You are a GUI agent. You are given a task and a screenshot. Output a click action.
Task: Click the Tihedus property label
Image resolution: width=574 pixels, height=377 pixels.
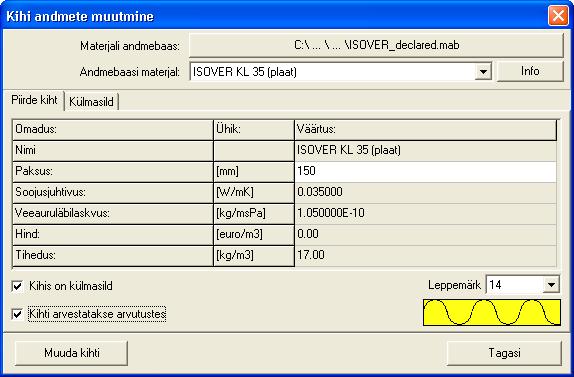113,255
